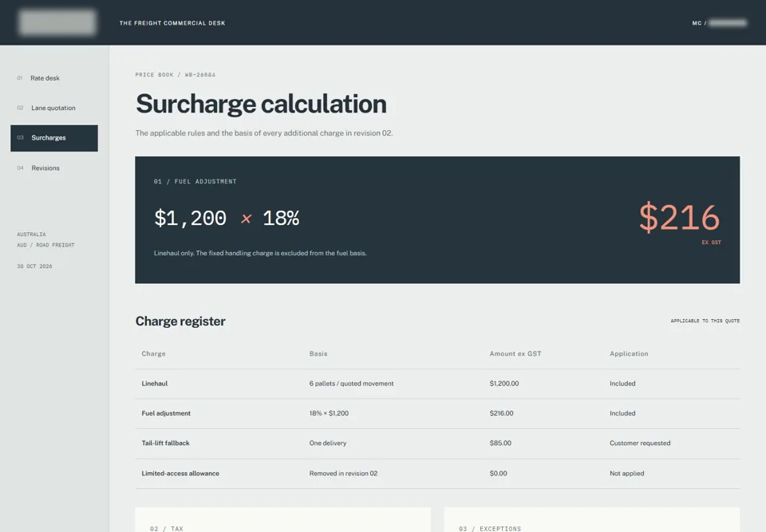
Task: Click the Linehaul only fuel basis note
Action: tap(260, 253)
